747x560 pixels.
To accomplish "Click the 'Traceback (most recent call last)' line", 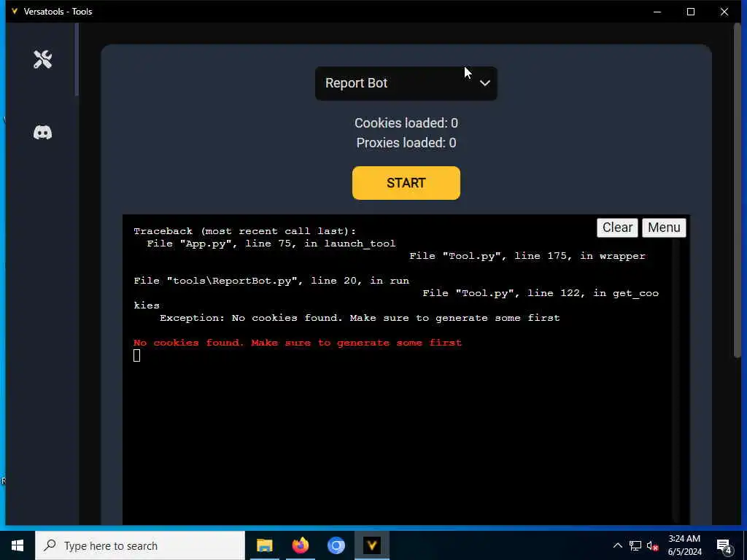I will 245,231.
